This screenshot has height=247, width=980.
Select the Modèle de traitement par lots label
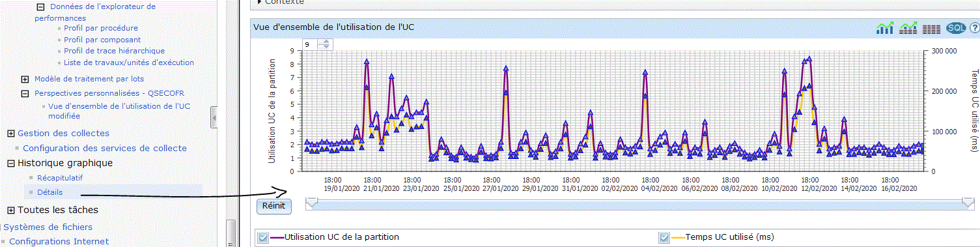point(89,79)
